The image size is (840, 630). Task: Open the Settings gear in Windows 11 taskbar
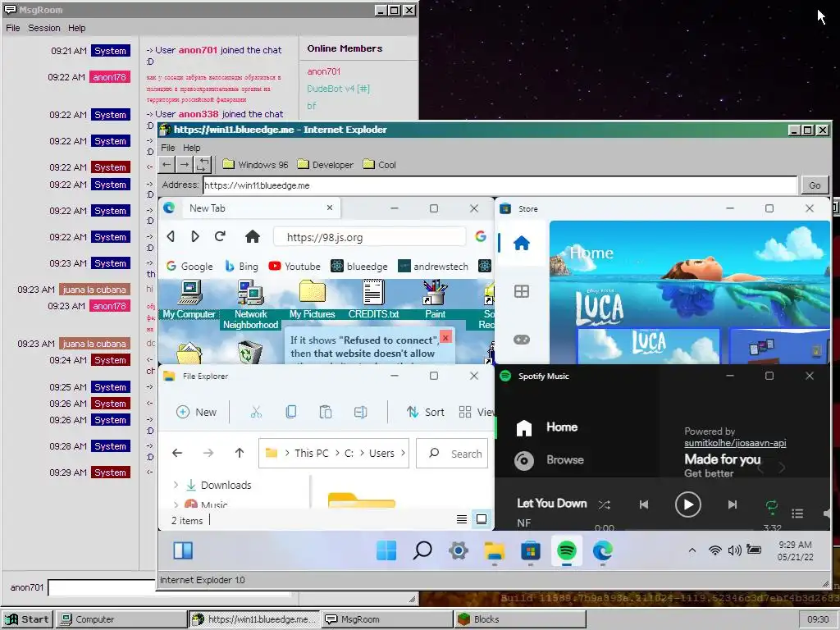(x=459, y=550)
